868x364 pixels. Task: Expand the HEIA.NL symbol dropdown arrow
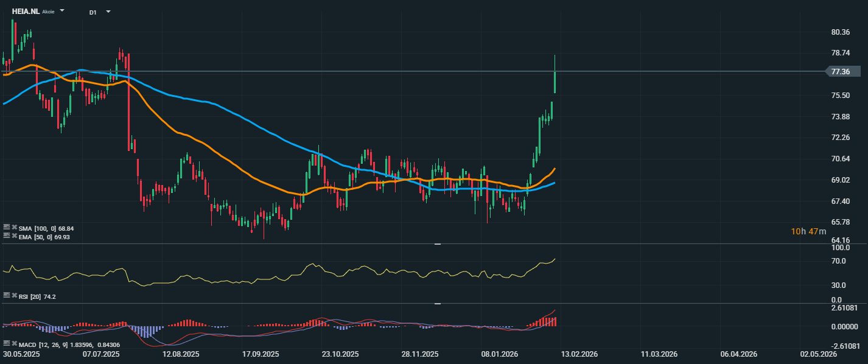[x=62, y=12]
